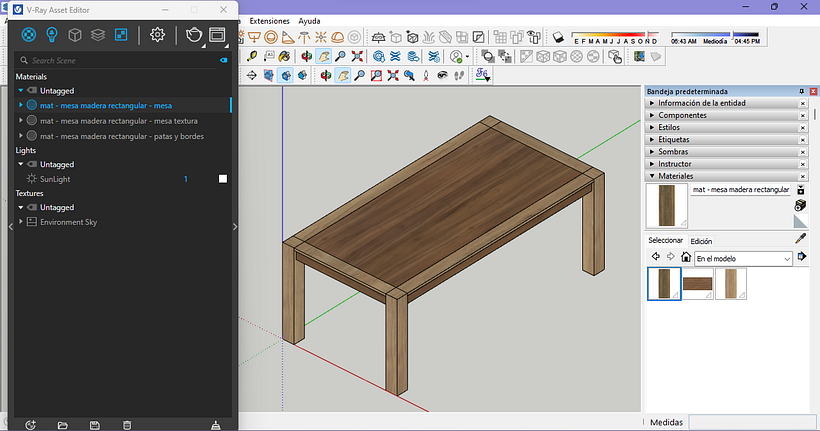Open V-Ray render Settings gear
The height and width of the screenshot is (431, 820).
pyautogui.click(x=157, y=35)
